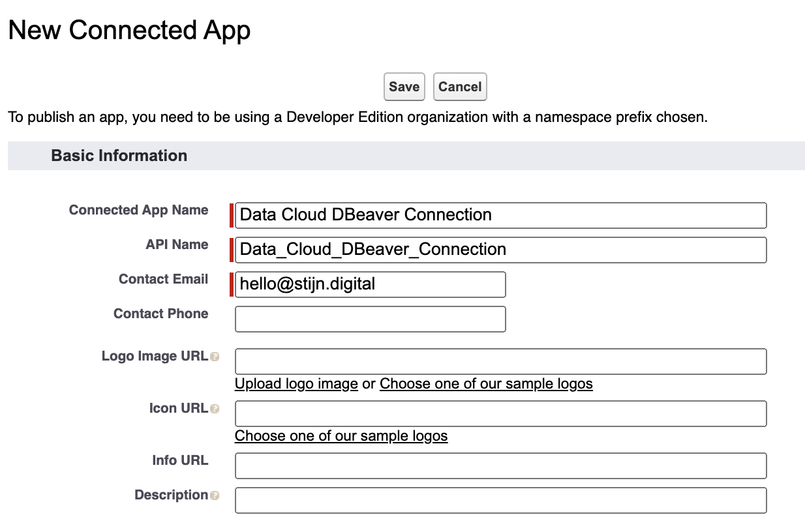Click into the API Name field

500,250
